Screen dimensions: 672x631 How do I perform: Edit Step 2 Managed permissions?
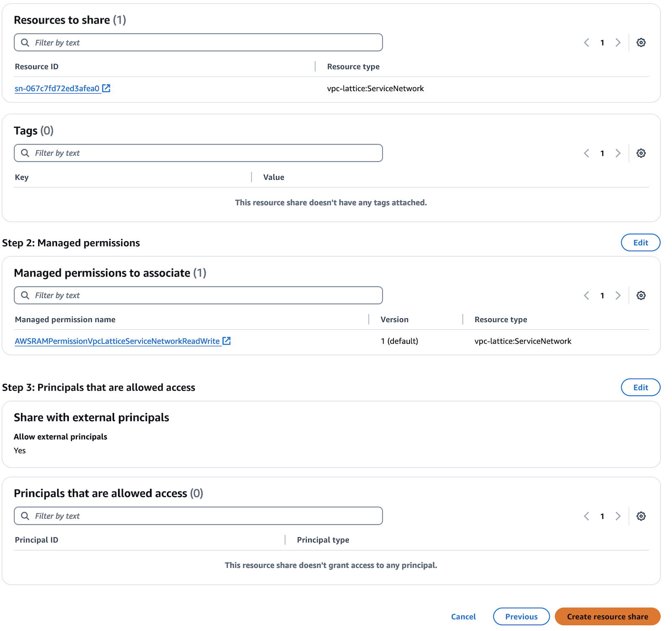pos(640,242)
